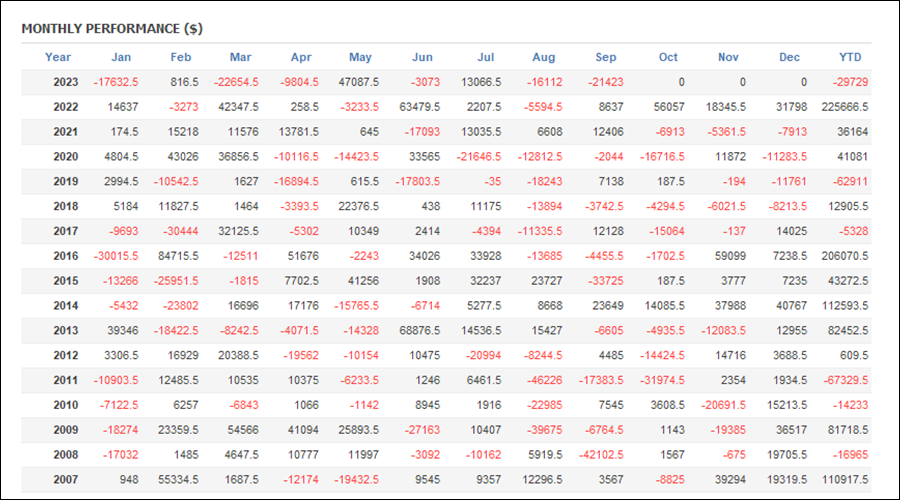Screen dimensions: 900x500
Task: Click 2022 YTD value 225666.5
Action: tap(845, 107)
